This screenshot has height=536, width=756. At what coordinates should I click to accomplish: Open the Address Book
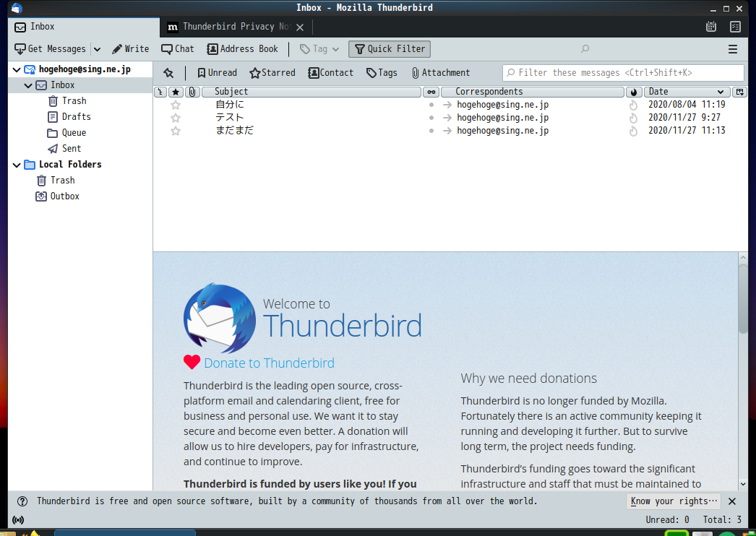pyautogui.click(x=243, y=48)
